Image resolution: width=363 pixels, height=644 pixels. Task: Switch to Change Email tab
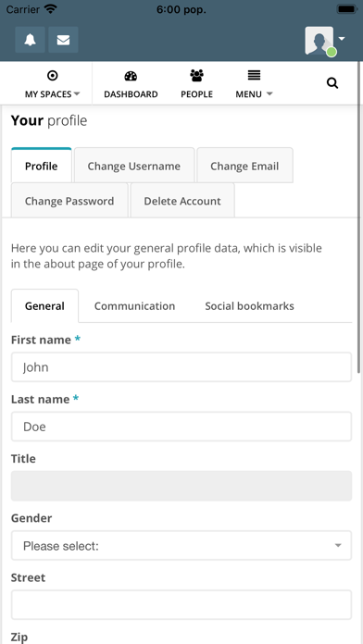click(x=244, y=165)
